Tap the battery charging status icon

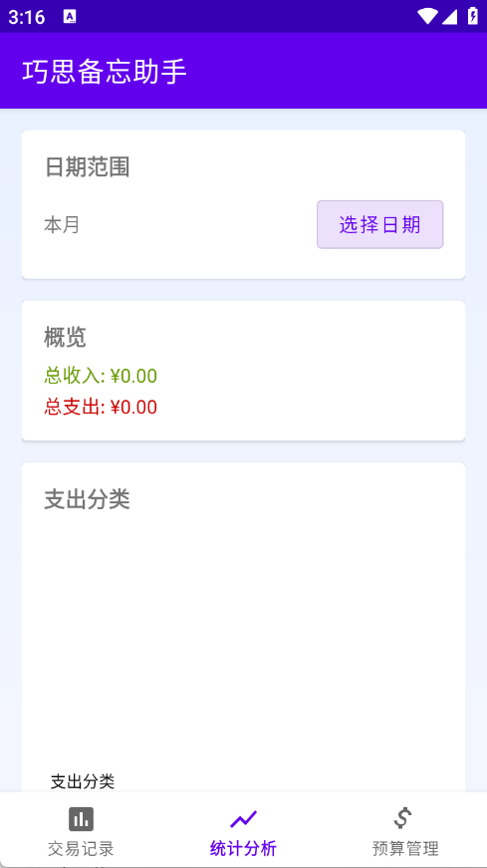pyautogui.click(x=473, y=16)
